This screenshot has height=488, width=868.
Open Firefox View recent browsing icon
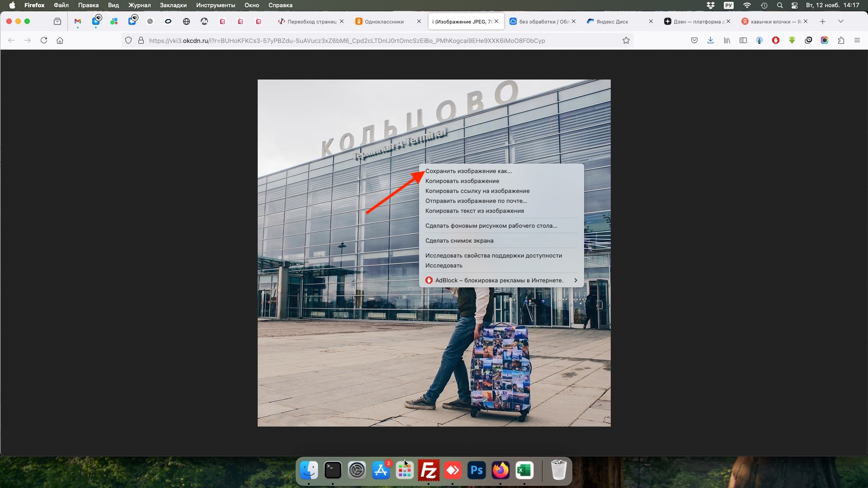[x=57, y=21]
